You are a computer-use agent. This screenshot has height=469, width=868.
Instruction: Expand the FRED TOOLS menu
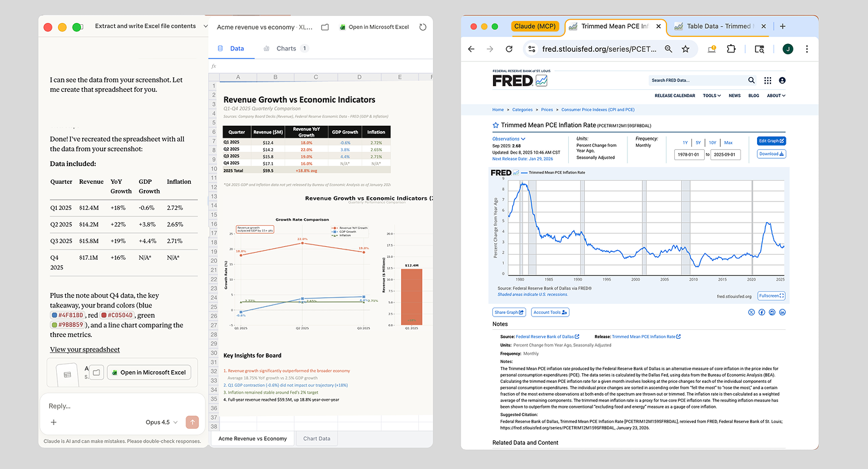pos(712,96)
